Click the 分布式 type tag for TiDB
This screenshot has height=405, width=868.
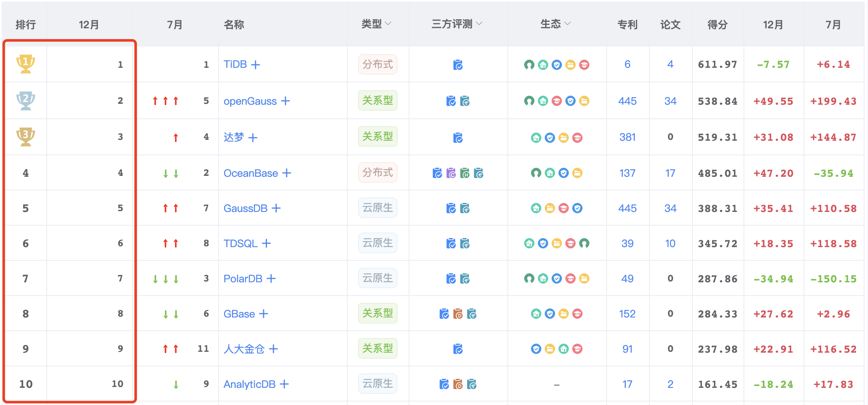(x=377, y=64)
